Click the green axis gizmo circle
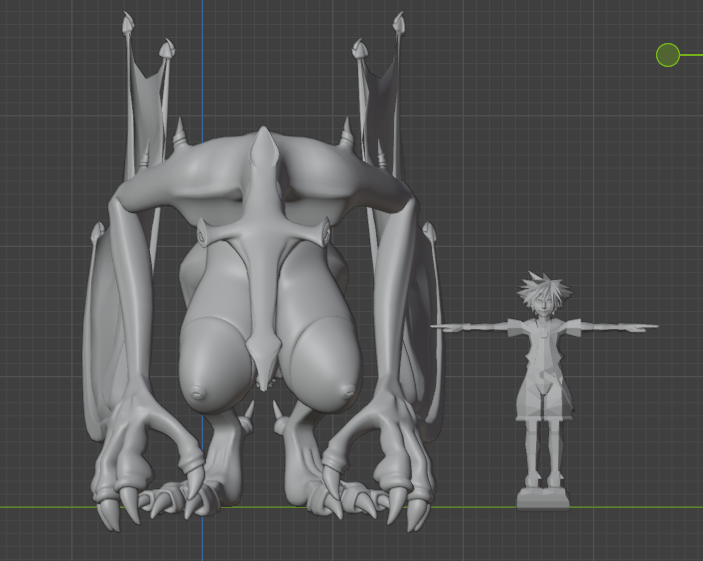This screenshot has height=561, width=703. [668, 55]
